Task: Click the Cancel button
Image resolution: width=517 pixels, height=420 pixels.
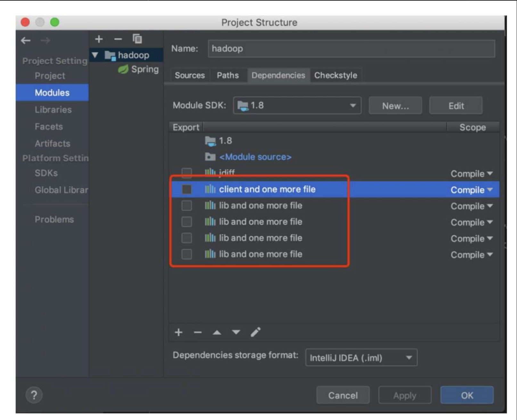Action: (343, 395)
